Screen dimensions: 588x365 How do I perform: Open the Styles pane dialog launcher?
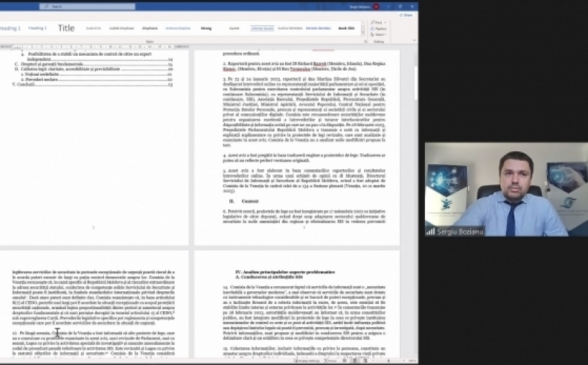click(x=365, y=42)
